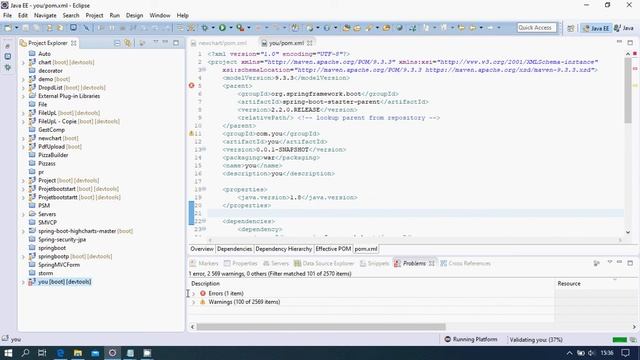Click the Problems horizontal scrollbar
Screen dimensions: 640x360
321,327
